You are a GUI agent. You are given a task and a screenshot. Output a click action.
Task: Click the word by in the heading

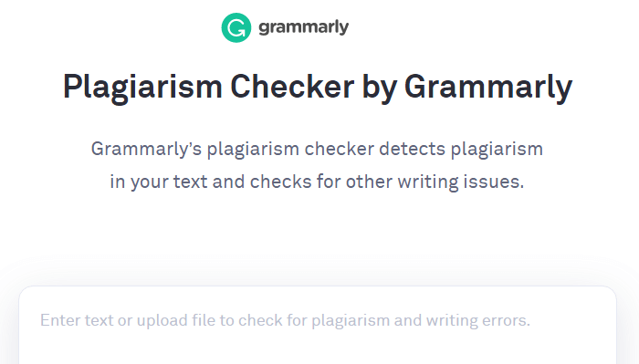(x=379, y=88)
